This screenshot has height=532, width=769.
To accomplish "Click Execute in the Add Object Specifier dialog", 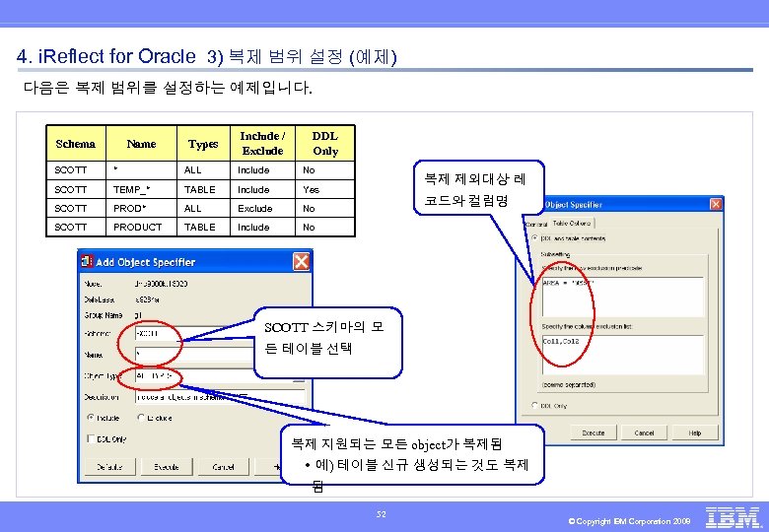I will click(x=167, y=467).
